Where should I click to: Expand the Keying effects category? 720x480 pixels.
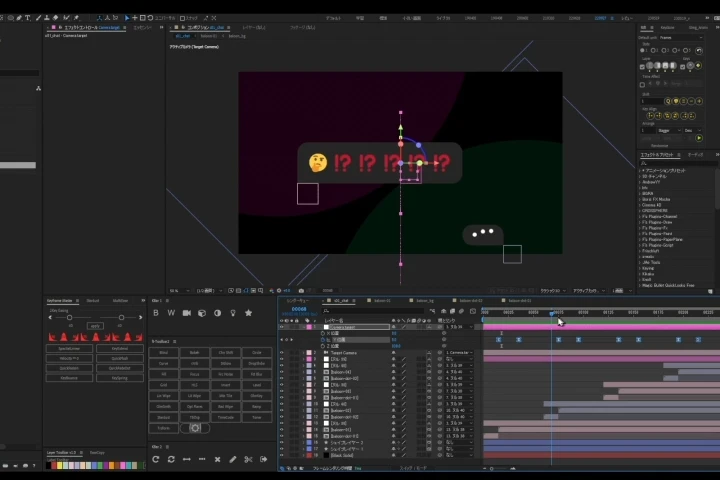[640, 268]
